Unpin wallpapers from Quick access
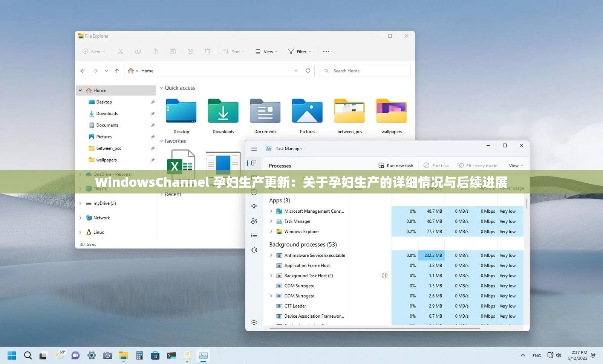Image resolution: width=603 pixels, height=364 pixels. 152,160
